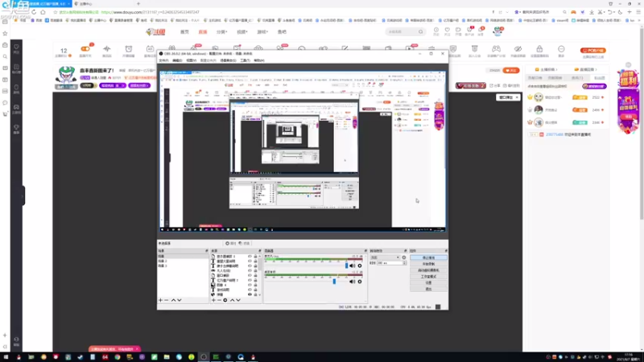Move the selected scene up in Scenes dock
Viewport: 644px width, 362px height.
point(173,300)
